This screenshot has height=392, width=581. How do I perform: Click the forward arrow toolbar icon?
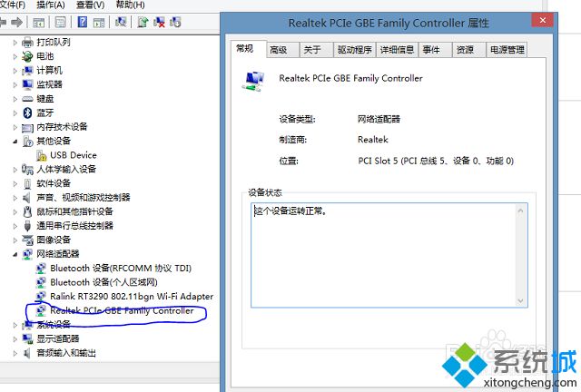[x=16, y=23]
